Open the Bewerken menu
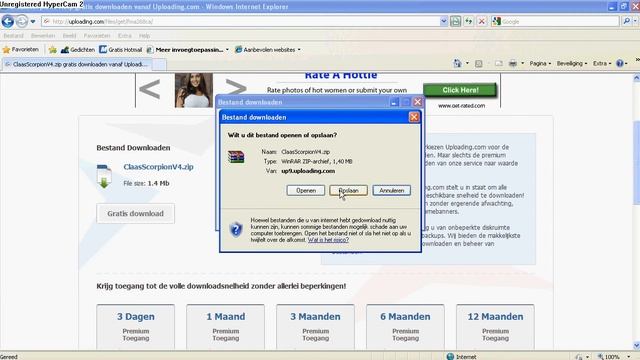This screenshot has height=360, width=640. tap(43, 36)
